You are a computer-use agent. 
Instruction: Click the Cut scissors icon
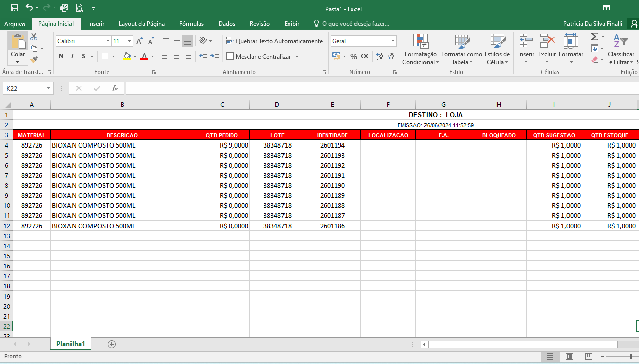[34, 37]
